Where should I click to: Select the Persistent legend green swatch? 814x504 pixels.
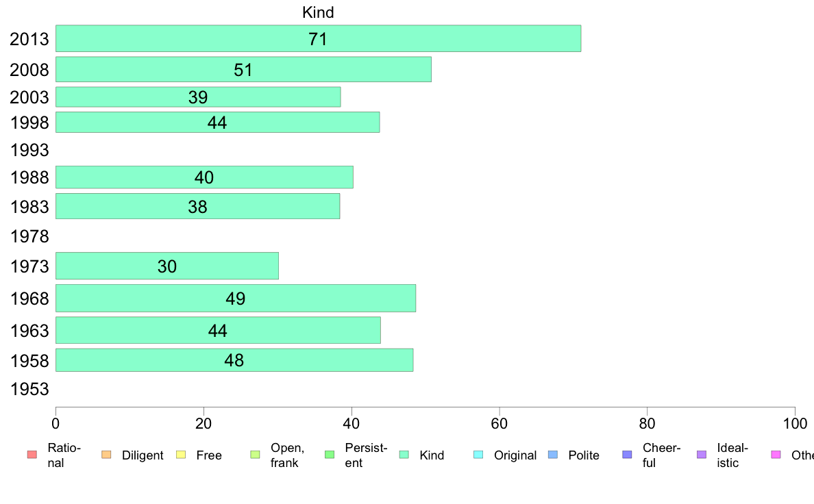pyautogui.click(x=330, y=455)
